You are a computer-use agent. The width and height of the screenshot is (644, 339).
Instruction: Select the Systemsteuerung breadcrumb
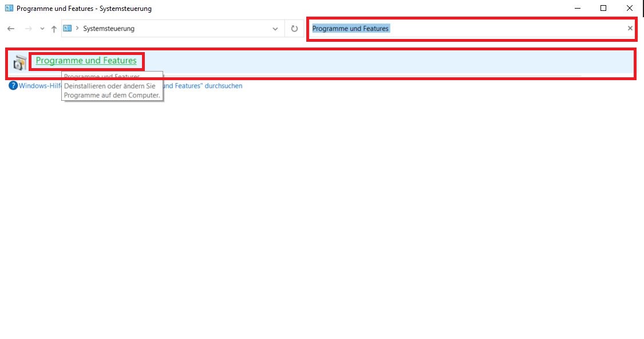(x=109, y=29)
